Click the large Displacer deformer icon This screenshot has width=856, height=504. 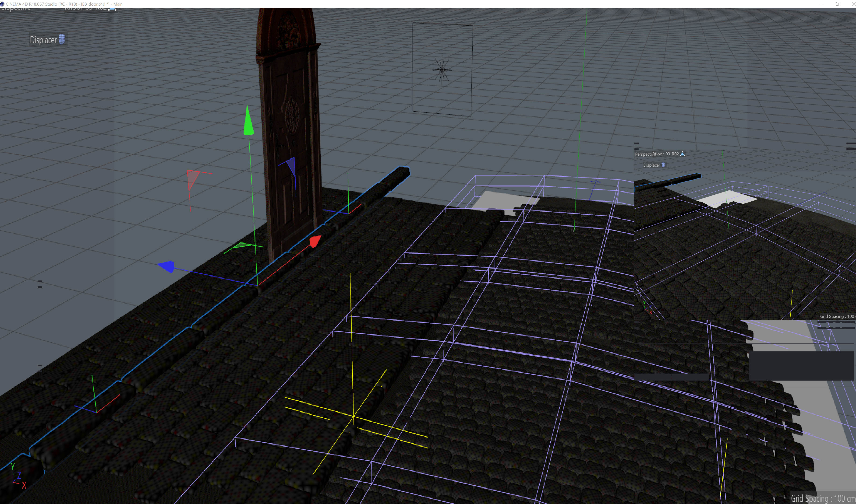coord(62,39)
